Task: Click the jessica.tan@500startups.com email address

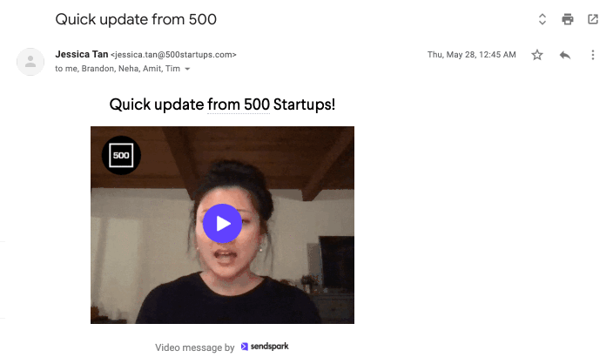Action: 173,55
